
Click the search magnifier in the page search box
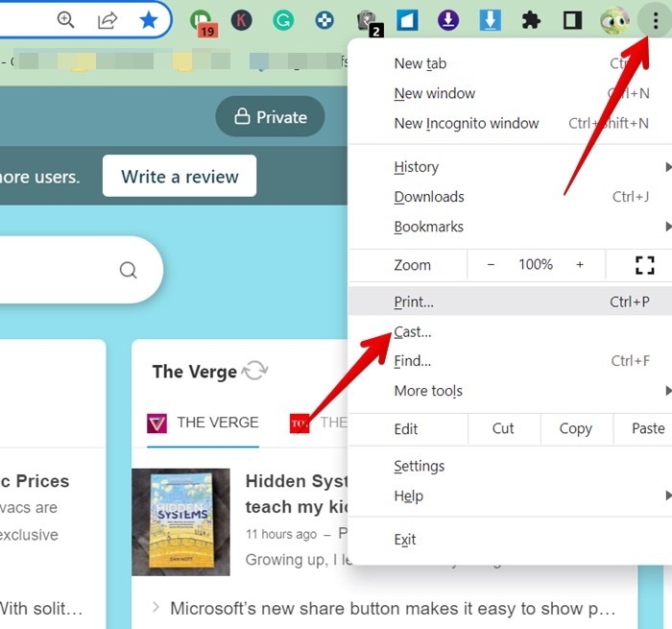point(128,270)
